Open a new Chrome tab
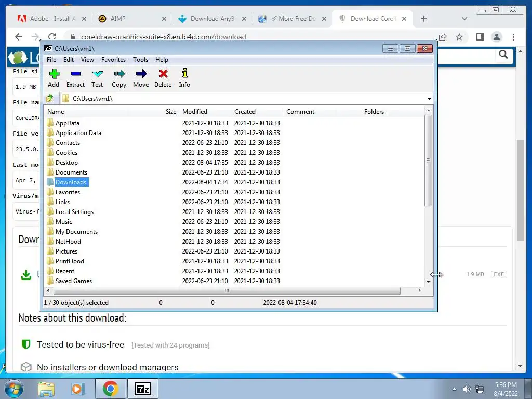532x399 pixels. click(x=424, y=19)
